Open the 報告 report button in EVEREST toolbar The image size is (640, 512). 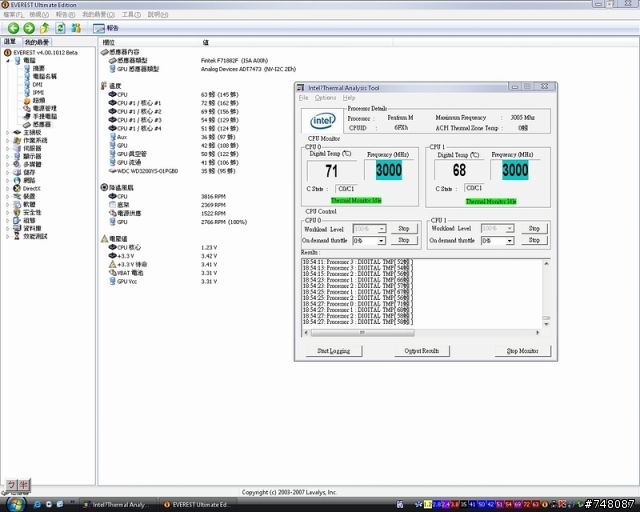coord(106,28)
